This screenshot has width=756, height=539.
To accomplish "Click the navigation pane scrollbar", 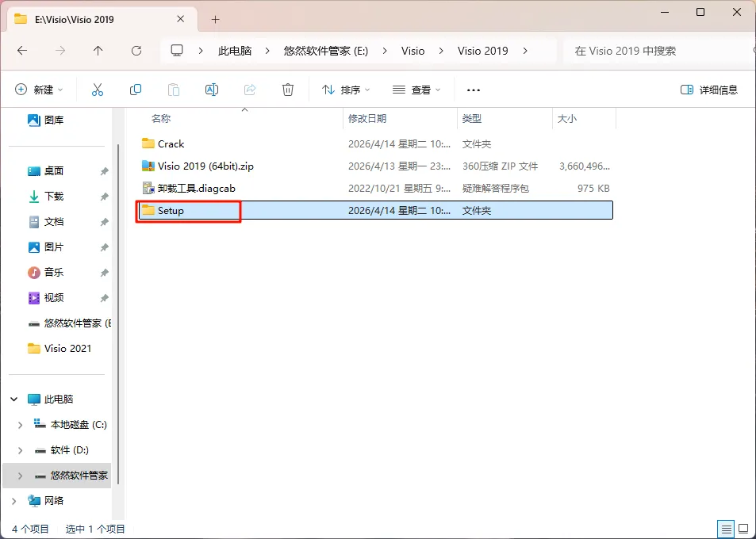I will (119, 313).
